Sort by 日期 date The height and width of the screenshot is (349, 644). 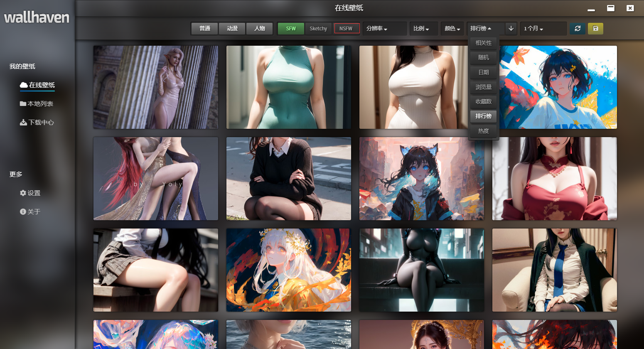pyautogui.click(x=484, y=72)
